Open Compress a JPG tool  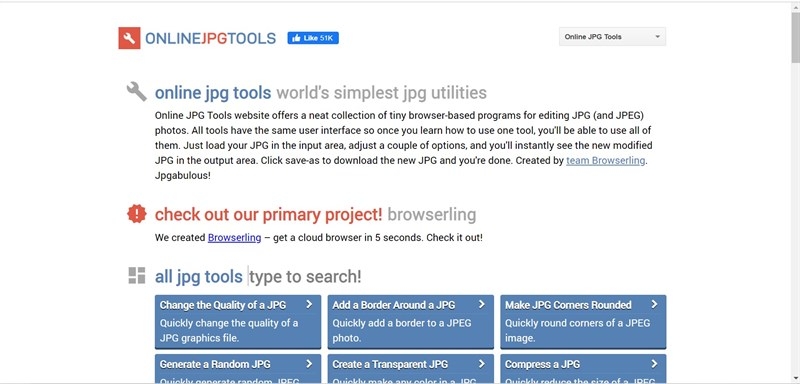pos(583,369)
